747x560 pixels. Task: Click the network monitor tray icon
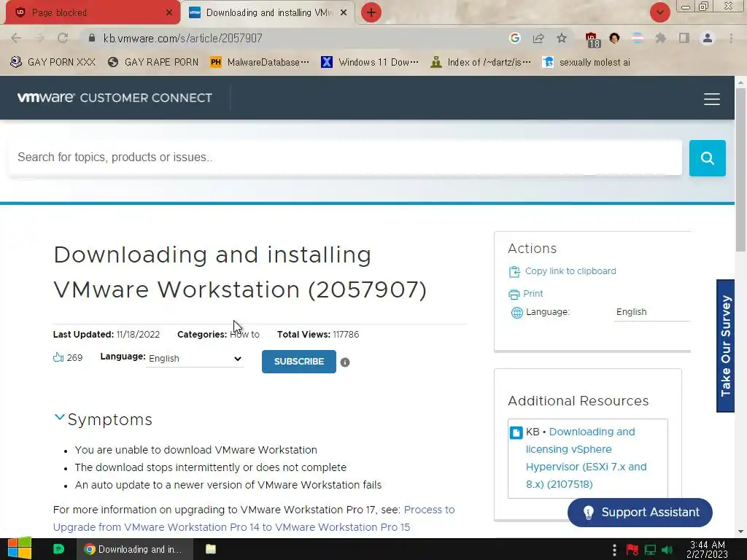click(650, 550)
